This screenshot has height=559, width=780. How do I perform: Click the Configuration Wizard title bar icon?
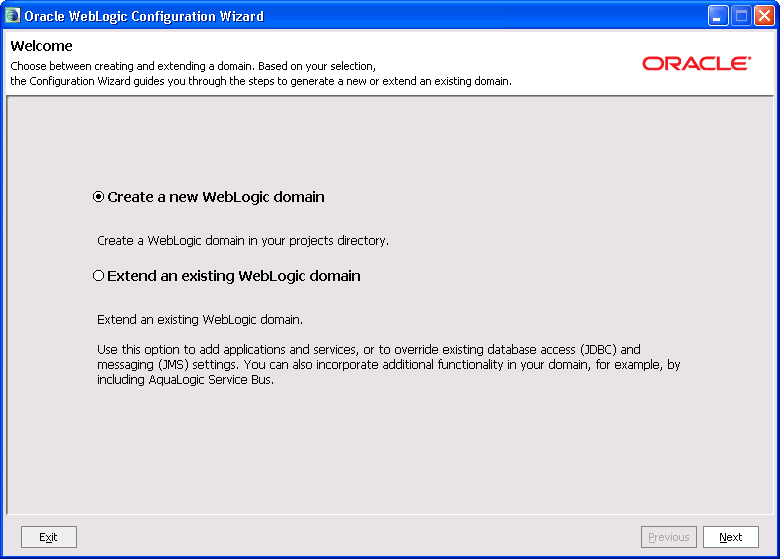(12, 15)
